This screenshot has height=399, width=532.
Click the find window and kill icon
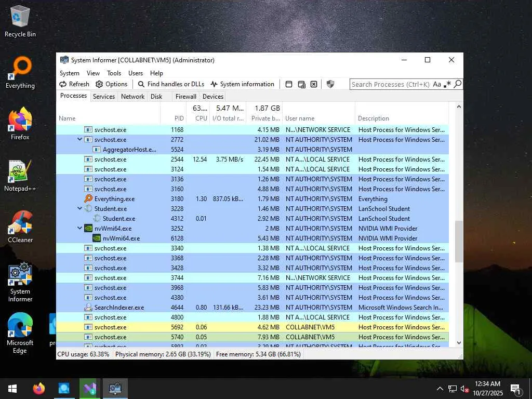[x=314, y=84]
